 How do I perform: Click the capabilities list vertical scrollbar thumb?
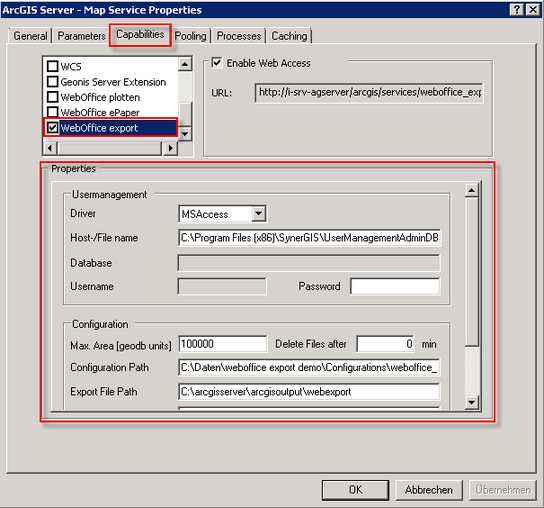185,115
